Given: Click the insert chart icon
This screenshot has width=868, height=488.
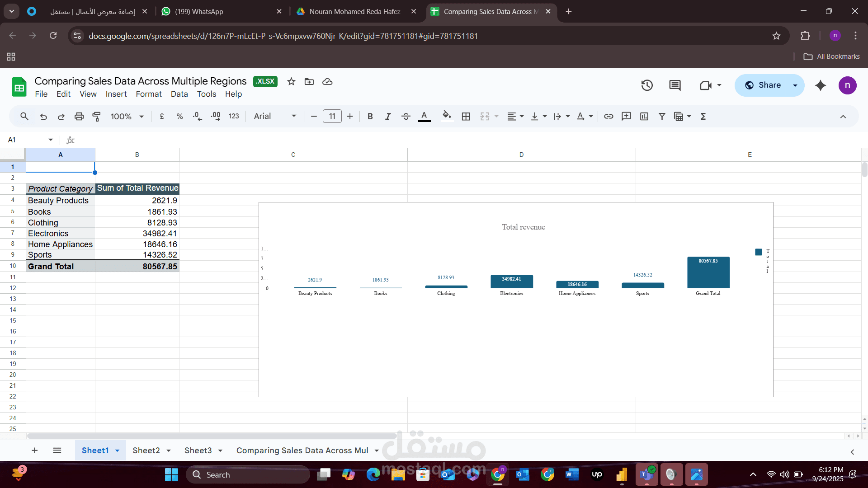Looking at the screenshot, I should click(x=644, y=117).
